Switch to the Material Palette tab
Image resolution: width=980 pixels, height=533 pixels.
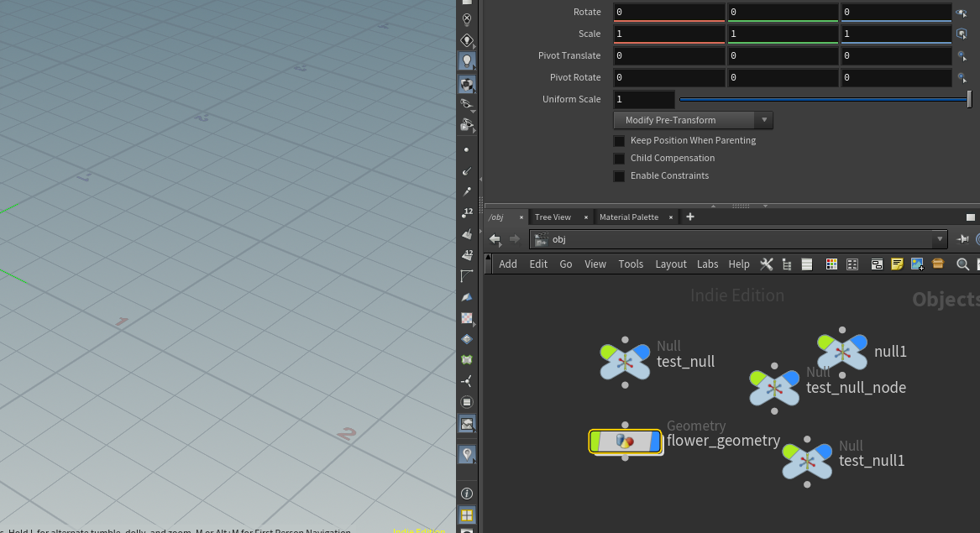(629, 217)
